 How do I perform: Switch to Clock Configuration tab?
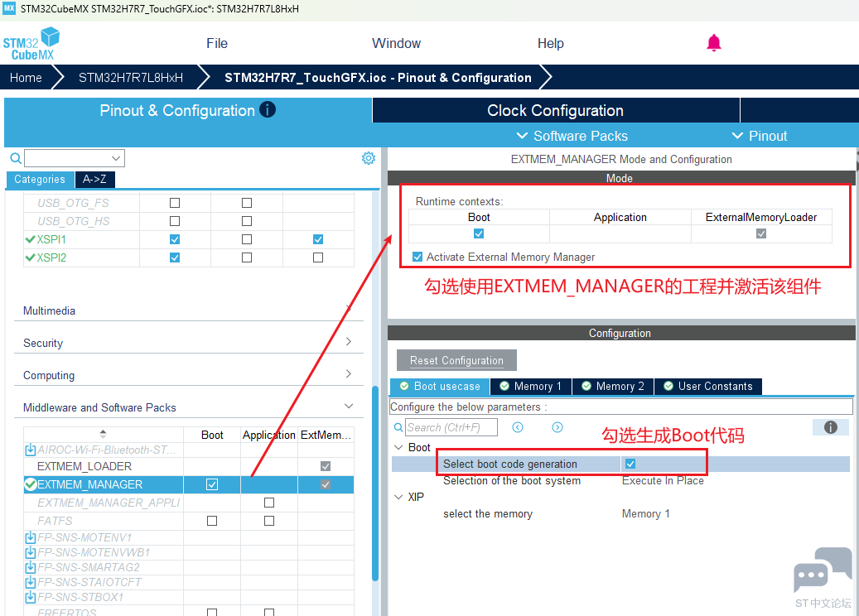tap(556, 110)
